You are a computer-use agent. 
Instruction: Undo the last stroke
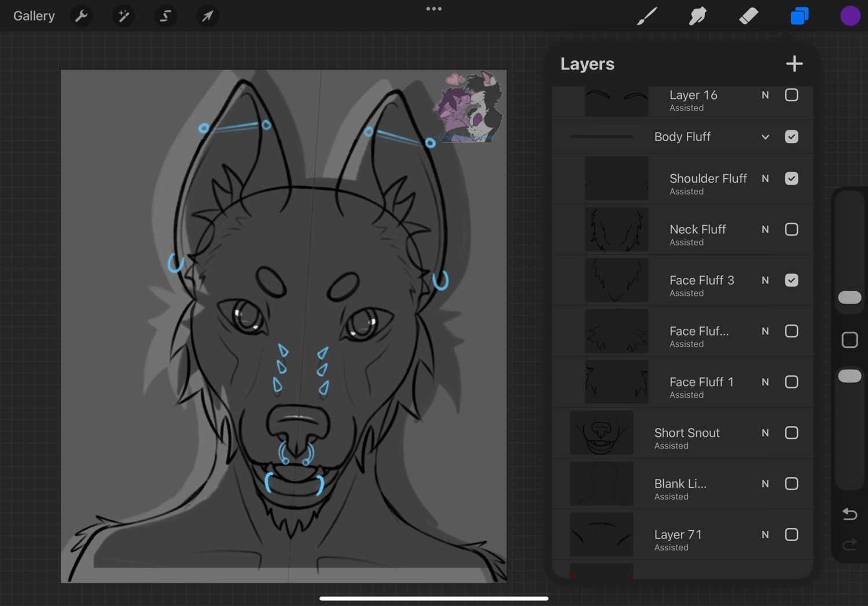click(x=849, y=514)
